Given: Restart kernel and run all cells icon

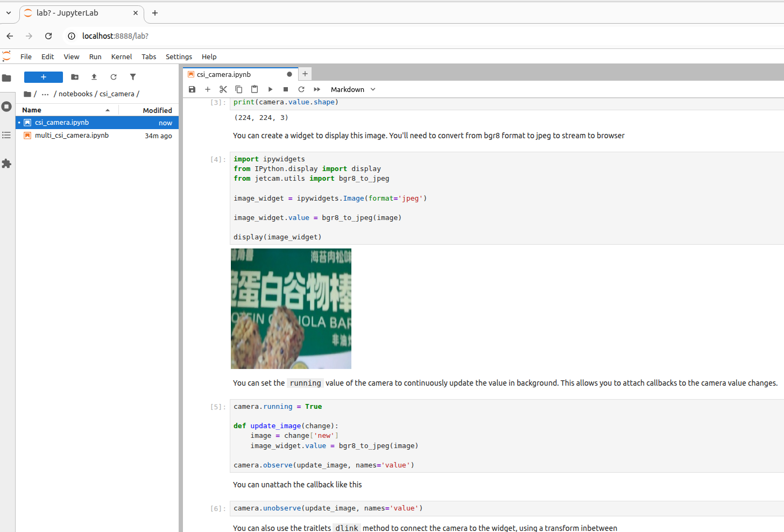Looking at the screenshot, I should click(317, 89).
